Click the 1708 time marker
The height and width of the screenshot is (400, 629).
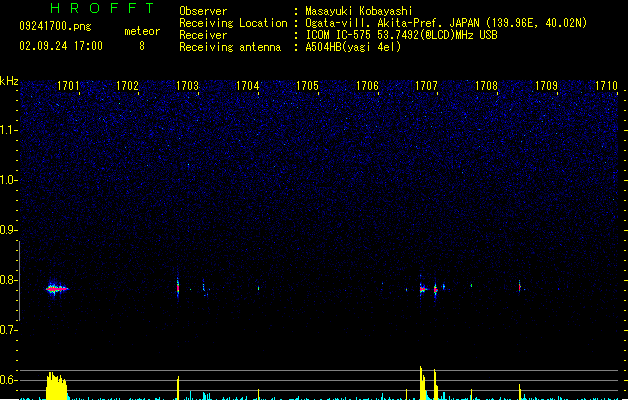point(486,86)
